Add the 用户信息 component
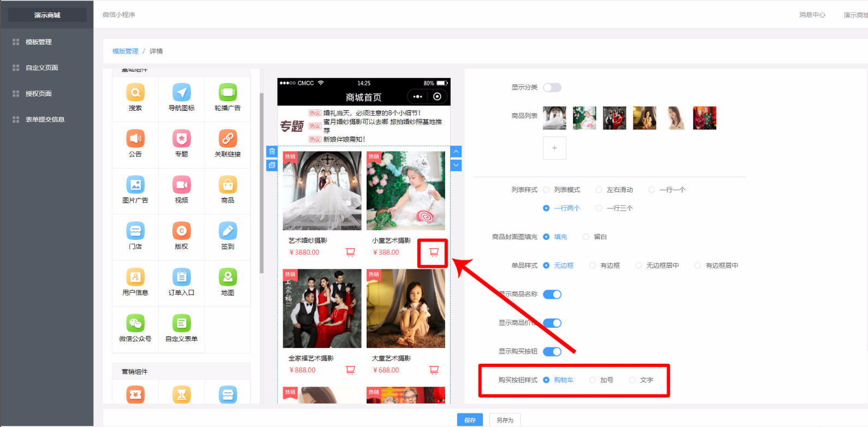Image resolution: width=868 pixels, height=427 pixels. click(x=135, y=282)
